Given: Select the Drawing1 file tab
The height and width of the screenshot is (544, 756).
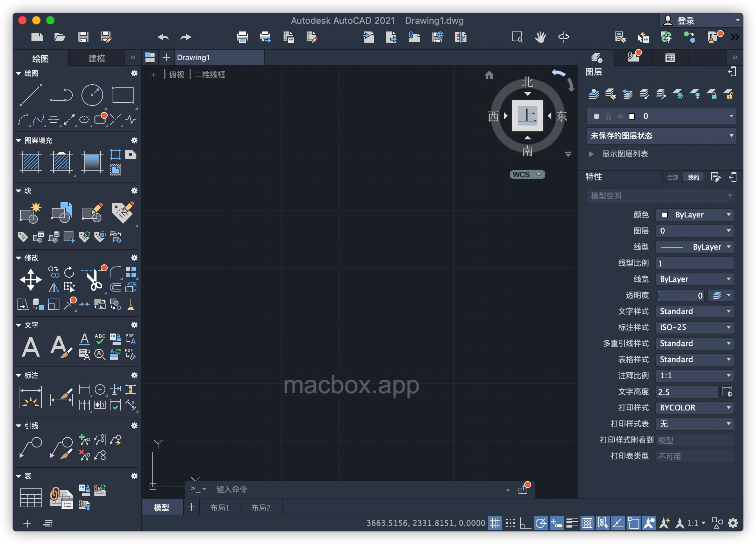Looking at the screenshot, I should pyautogui.click(x=219, y=57).
